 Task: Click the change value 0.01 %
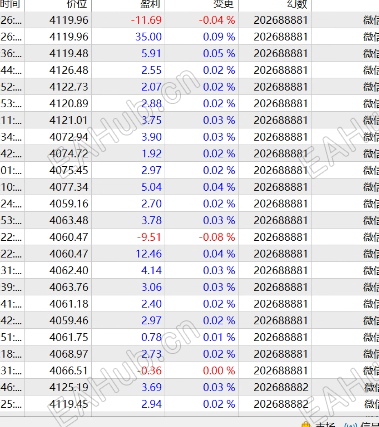coord(219,337)
